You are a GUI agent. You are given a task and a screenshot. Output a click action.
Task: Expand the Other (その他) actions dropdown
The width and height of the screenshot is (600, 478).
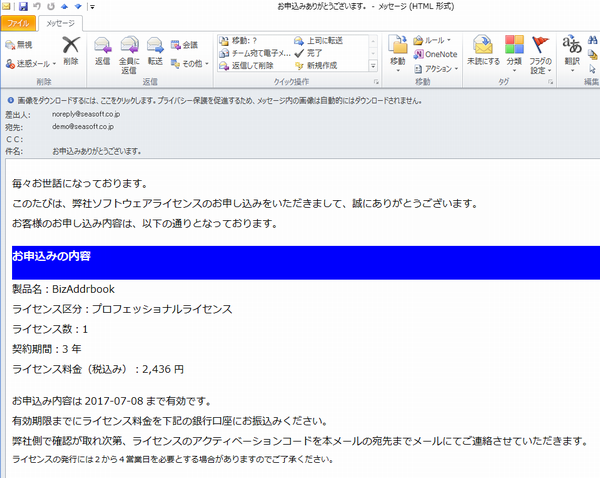click(x=187, y=63)
